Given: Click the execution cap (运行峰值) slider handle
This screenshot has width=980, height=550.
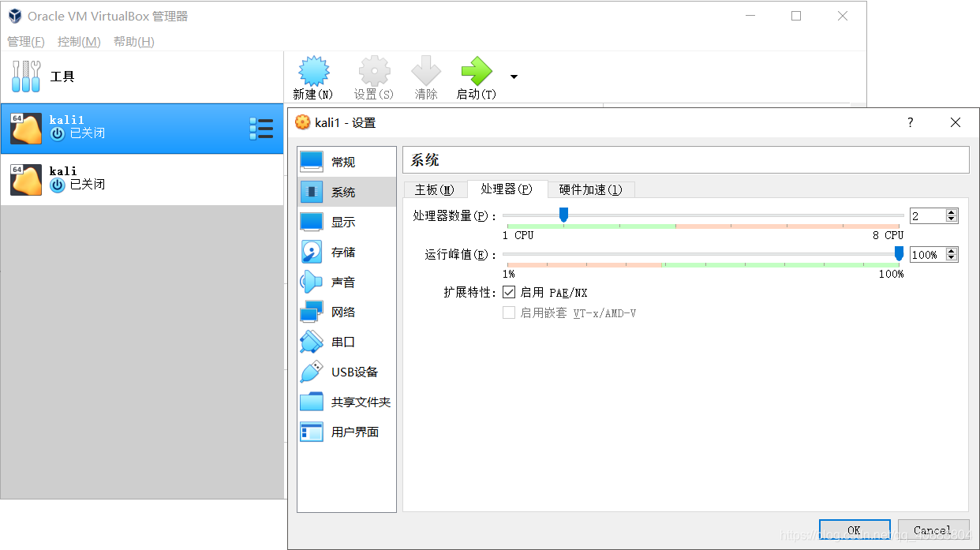Looking at the screenshot, I should coord(899,253).
